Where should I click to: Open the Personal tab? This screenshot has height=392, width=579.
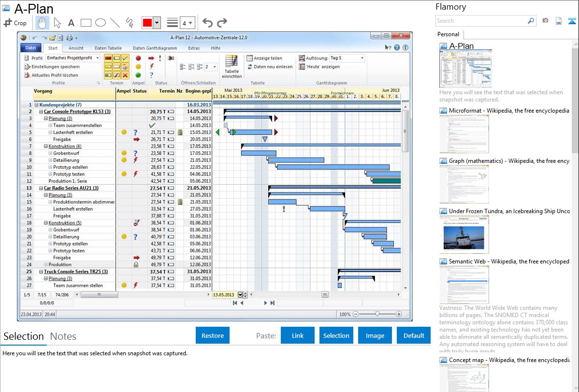pos(449,34)
